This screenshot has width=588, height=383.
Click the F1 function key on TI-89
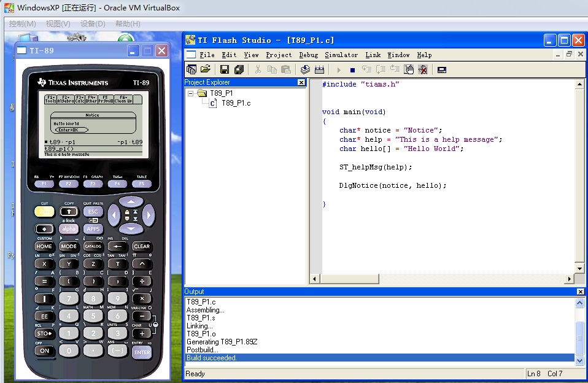click(44, 184)
